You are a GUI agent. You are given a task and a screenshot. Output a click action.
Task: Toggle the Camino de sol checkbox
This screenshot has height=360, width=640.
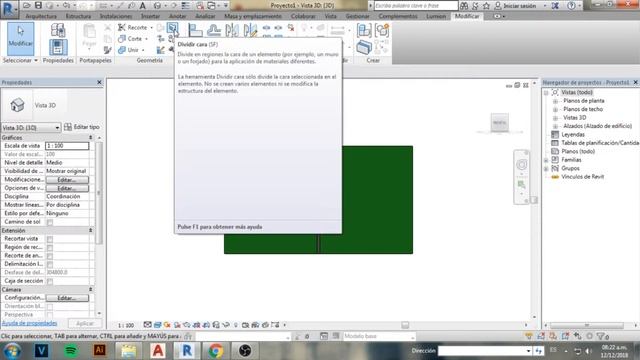[50, 222]
